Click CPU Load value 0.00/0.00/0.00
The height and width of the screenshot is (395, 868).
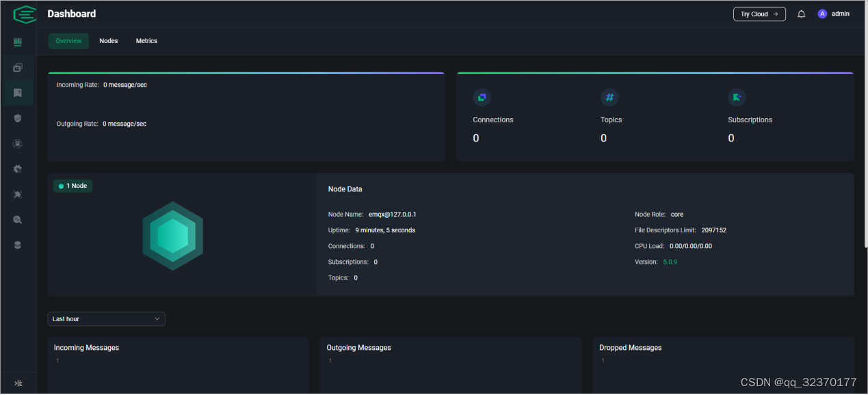pos(691,246)
